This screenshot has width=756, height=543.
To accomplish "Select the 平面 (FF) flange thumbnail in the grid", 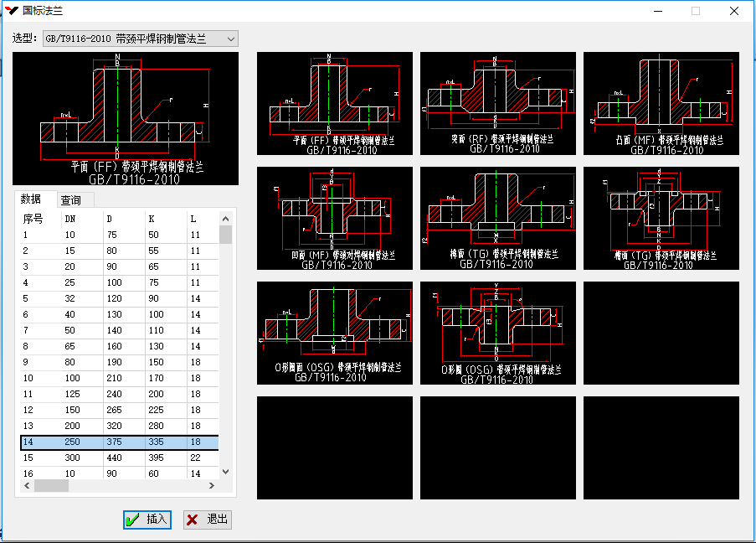I will 335,104.
